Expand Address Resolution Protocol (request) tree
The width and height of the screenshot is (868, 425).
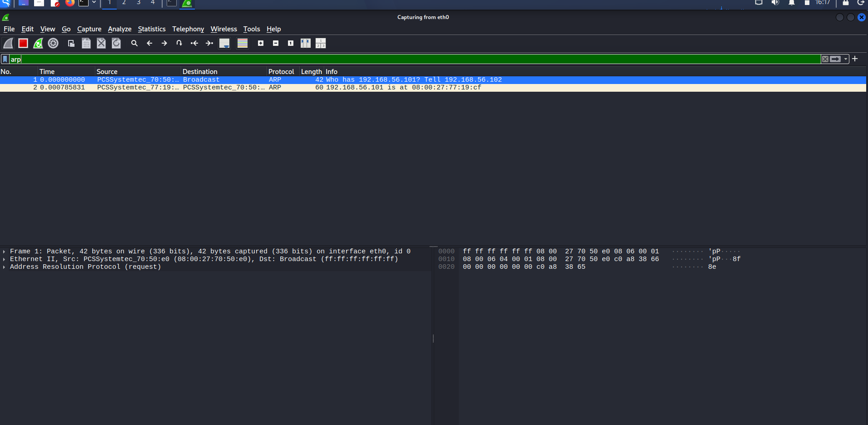coord(4,267)
